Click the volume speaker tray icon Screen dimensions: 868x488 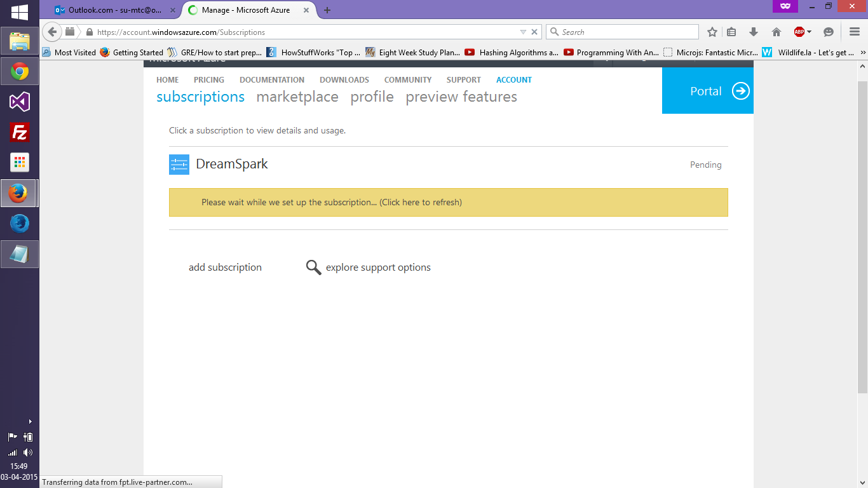pyautogui.click(x=27, y=452)
